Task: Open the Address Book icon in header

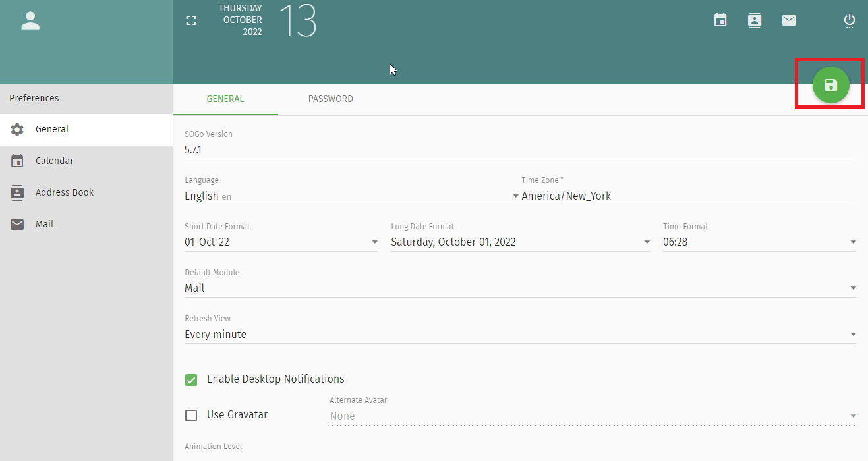Action: [x=755, y=20]
